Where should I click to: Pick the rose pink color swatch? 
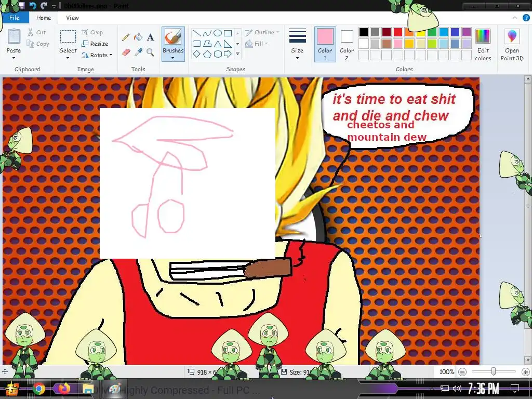tap(397, 44)
